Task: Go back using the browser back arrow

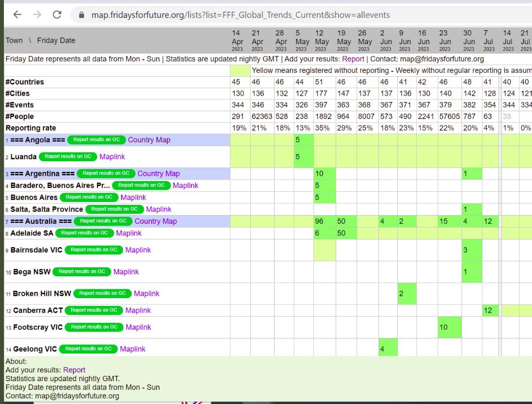Action: (x=17, y=15)
